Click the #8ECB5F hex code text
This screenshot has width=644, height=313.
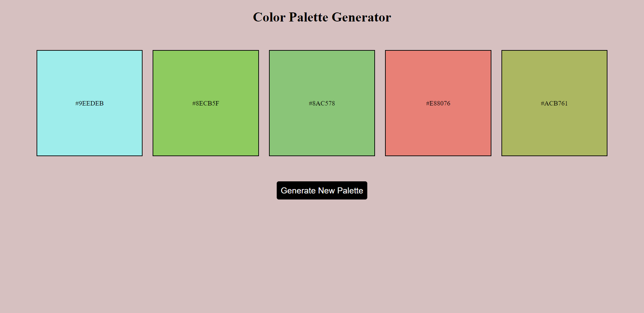tap(206, 103)
